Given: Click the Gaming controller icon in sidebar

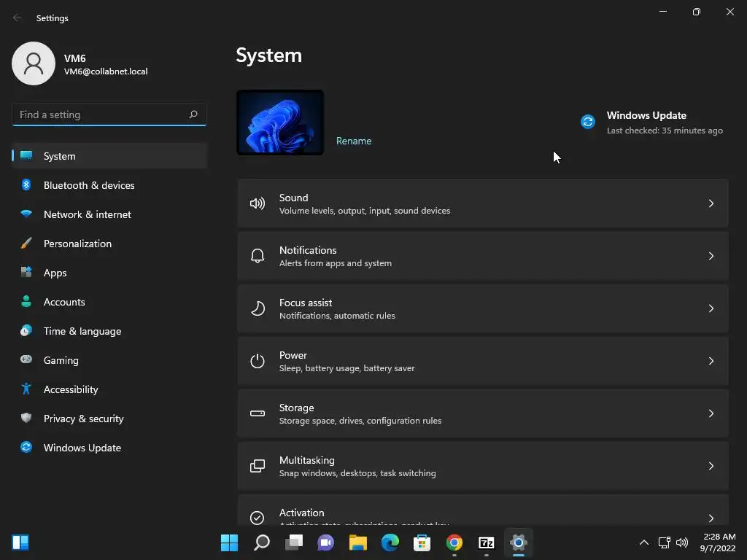Looking at the screenshot, I should [x=26, y=359].
